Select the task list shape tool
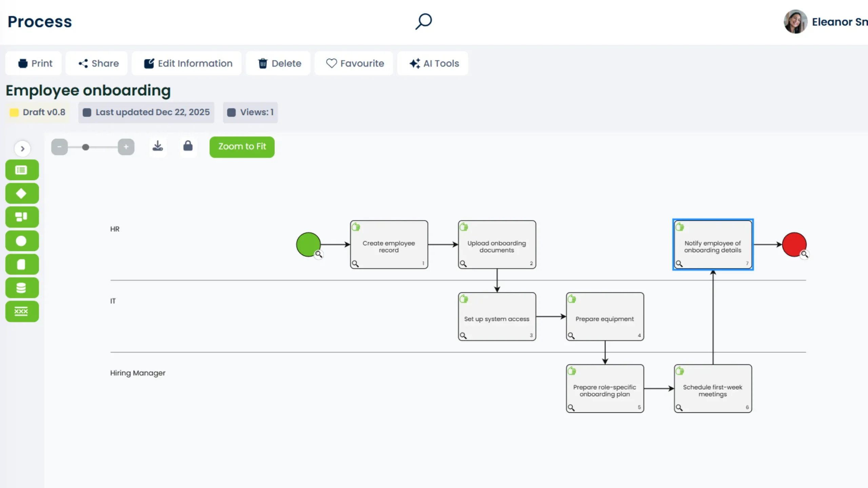This screenshot has height=488, width=868. pyautogui.click(x=22, y=170)
